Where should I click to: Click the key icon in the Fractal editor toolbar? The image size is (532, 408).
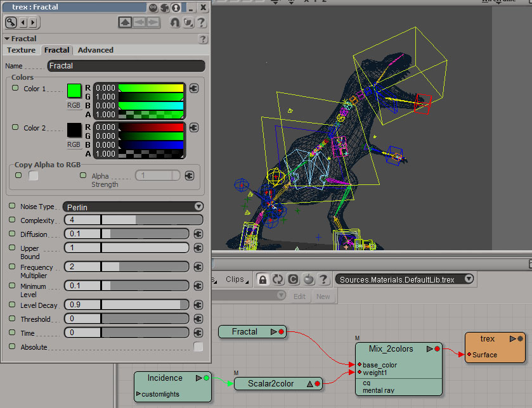(11, 23)
